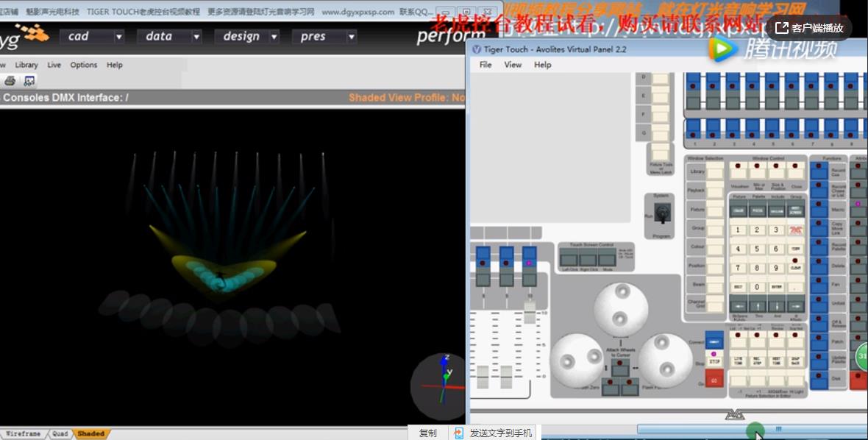
Task: Click the Right-Click touch screen control button
Action: pyautogui.click(x=588, y=258)
